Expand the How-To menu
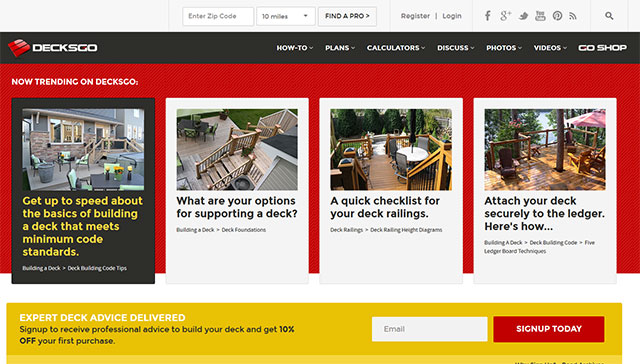Viewport: 640px width, 364px height. (295, 48)
